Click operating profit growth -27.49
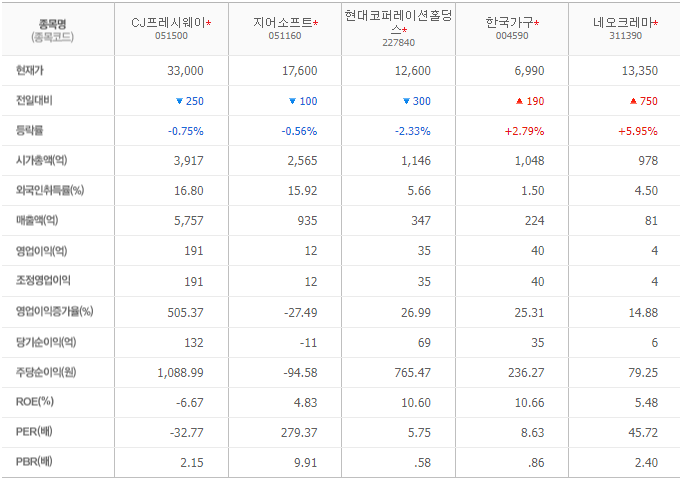The height and width of the screenshot is (479, 680). coord(301,313)
